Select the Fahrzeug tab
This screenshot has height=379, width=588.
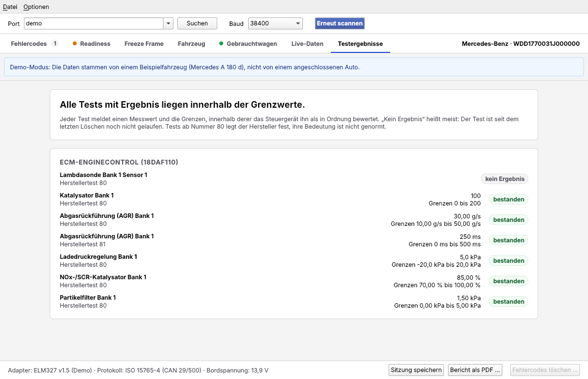pyautogui.click(x=191, y=43)
